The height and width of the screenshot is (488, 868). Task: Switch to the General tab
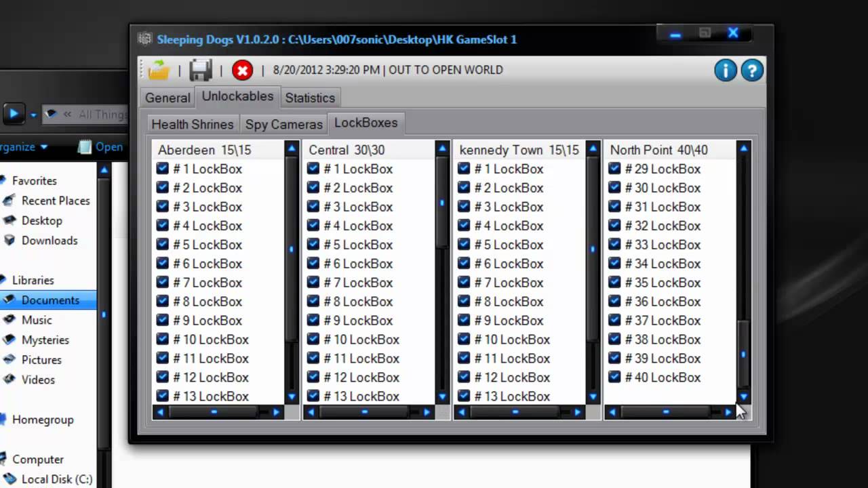coord(167,98)
